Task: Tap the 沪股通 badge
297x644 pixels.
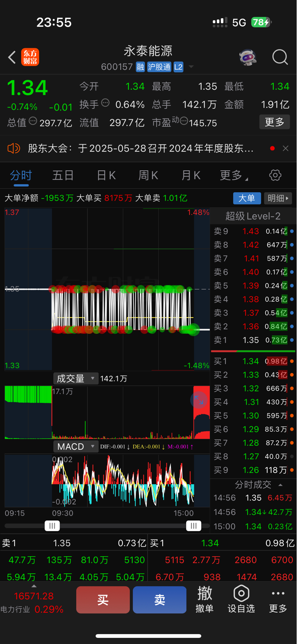Action: (159, 67)
